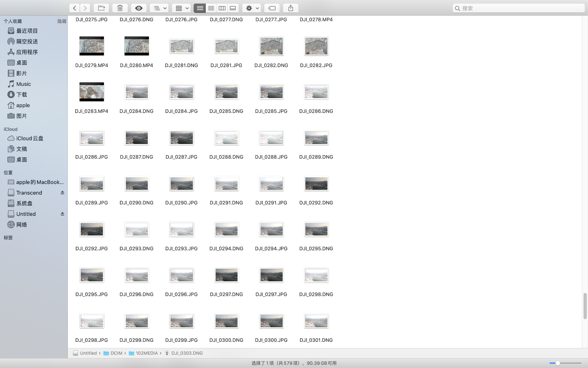Switch to list view
588x368 pixels.
(211, 8)
